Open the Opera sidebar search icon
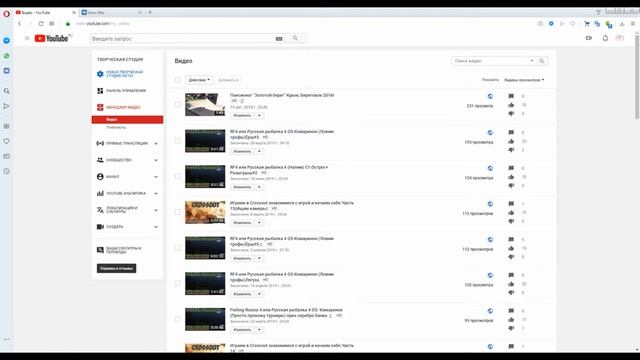This screenshot has width=640, height=360. pyautogui.click(x=7, y=91)
